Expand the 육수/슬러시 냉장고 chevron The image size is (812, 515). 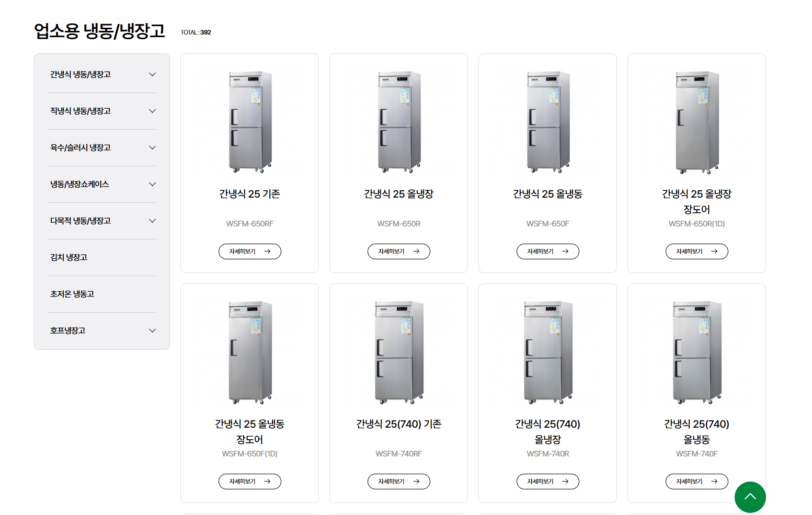coord(153,147)
